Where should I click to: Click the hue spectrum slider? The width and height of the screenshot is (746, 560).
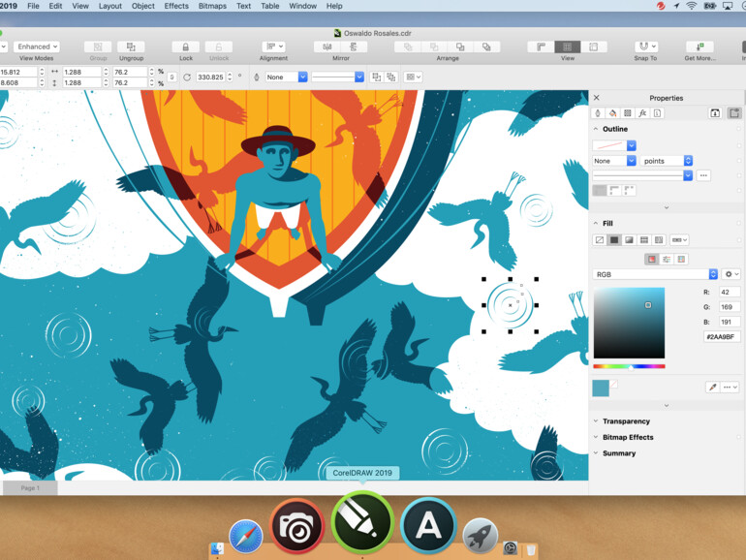629,366
